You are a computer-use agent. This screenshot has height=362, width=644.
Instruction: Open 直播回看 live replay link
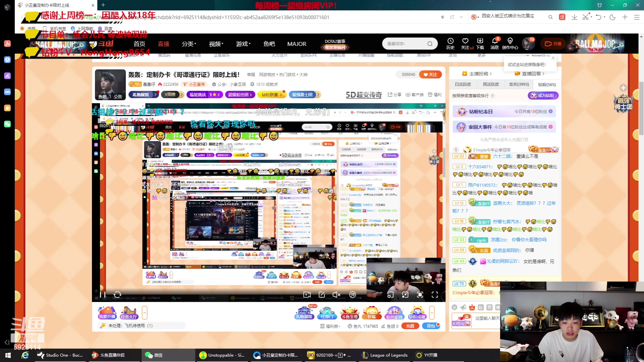pyautogui.click(x=530, y=74)
